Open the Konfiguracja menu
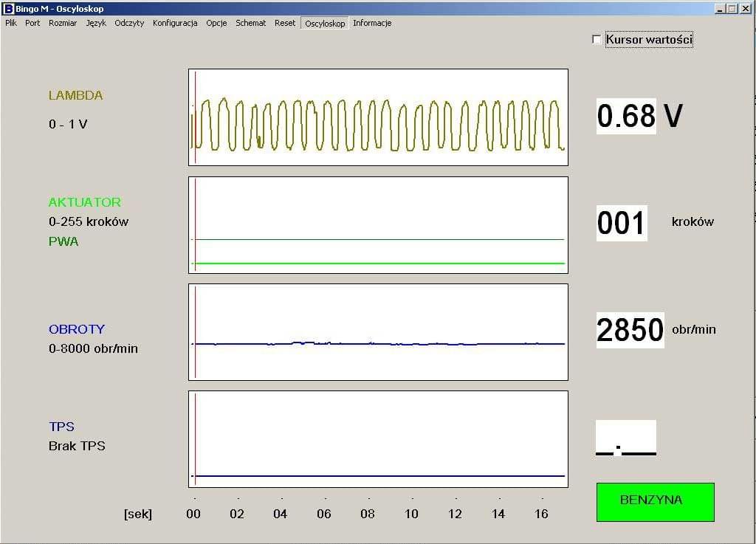 tap(175, 23)
